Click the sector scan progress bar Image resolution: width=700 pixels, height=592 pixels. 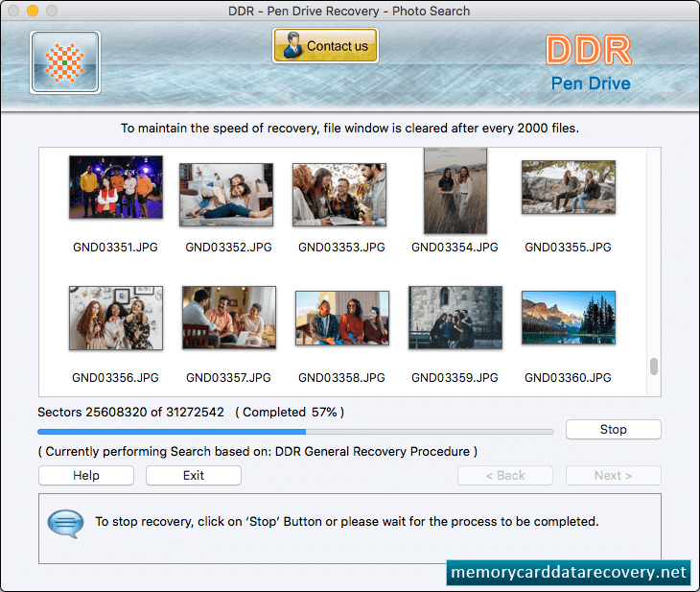(295, 432)
